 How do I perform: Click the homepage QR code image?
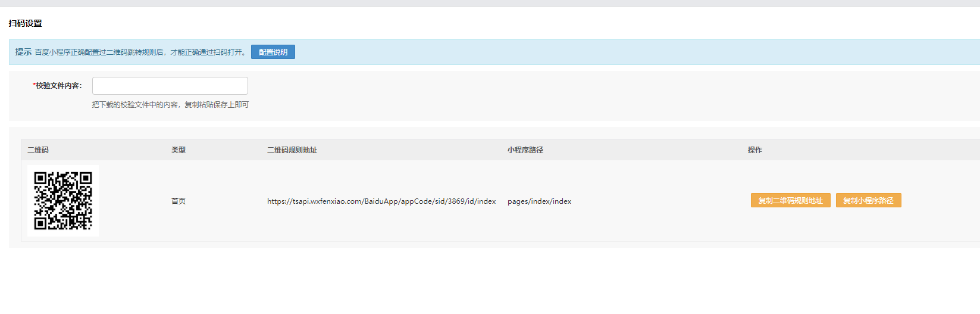click(63, 201)
